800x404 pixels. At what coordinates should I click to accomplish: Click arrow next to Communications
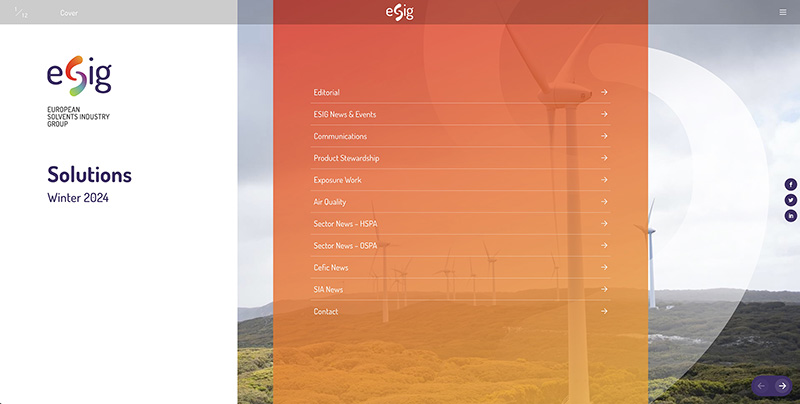[x=604, y=136]
